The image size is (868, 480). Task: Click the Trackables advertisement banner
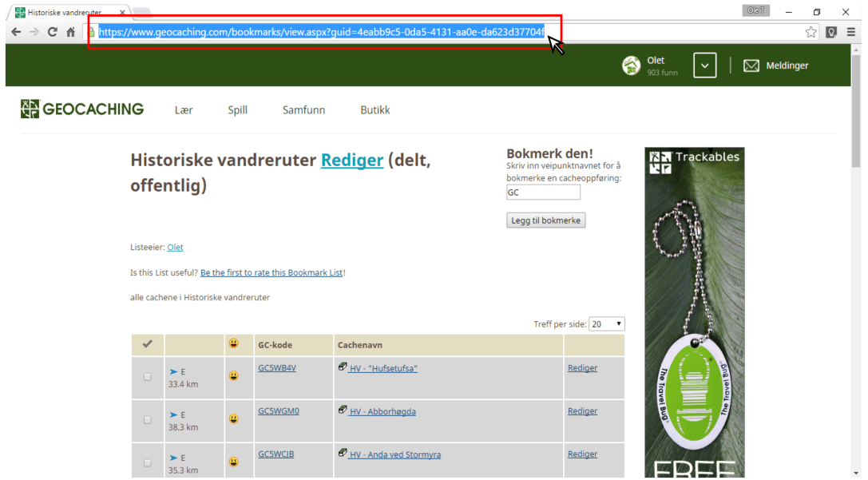pyautogui.click(x=694, y=312)
